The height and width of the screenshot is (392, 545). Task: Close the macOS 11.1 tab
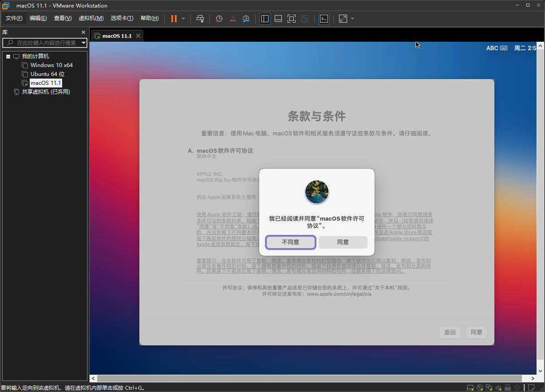point(138,36)
